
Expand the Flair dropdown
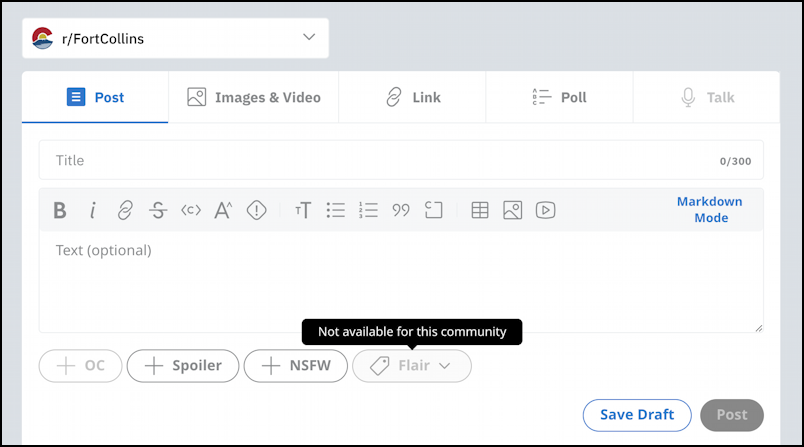pos(412,366)
